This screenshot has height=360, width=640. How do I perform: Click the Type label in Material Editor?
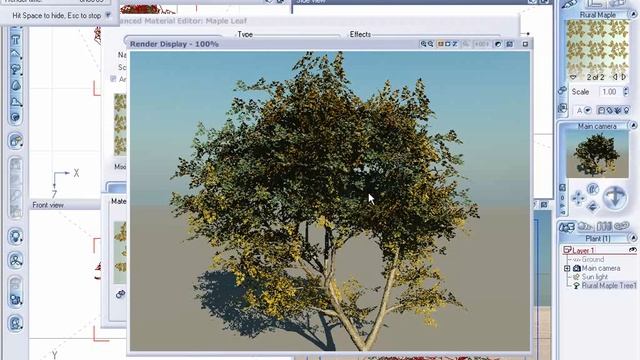(245, 34)
